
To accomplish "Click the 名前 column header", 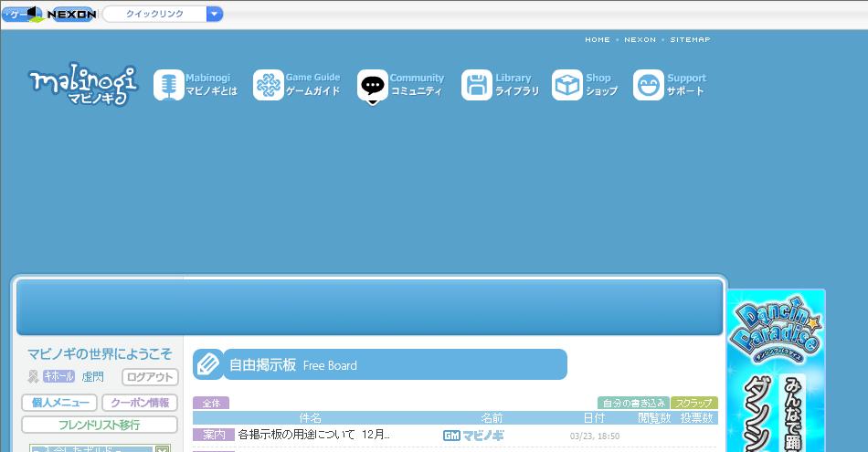I will [x=491, y=418].
